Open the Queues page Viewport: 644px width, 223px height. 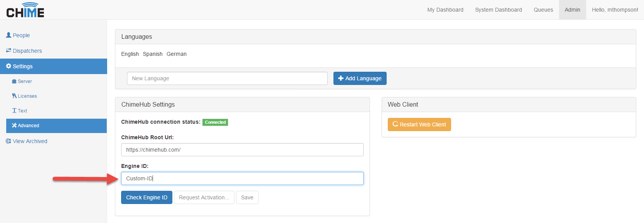pos(543,10)
